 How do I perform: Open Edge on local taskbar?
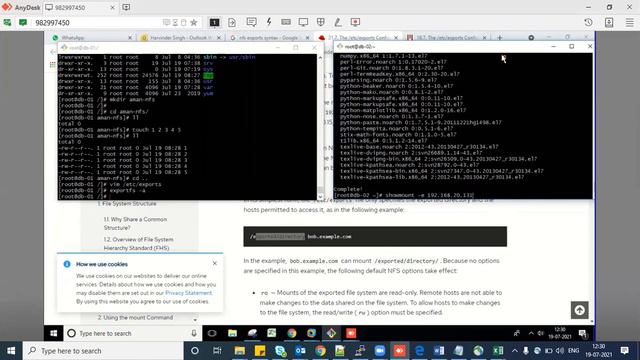[x=419, y=351]
